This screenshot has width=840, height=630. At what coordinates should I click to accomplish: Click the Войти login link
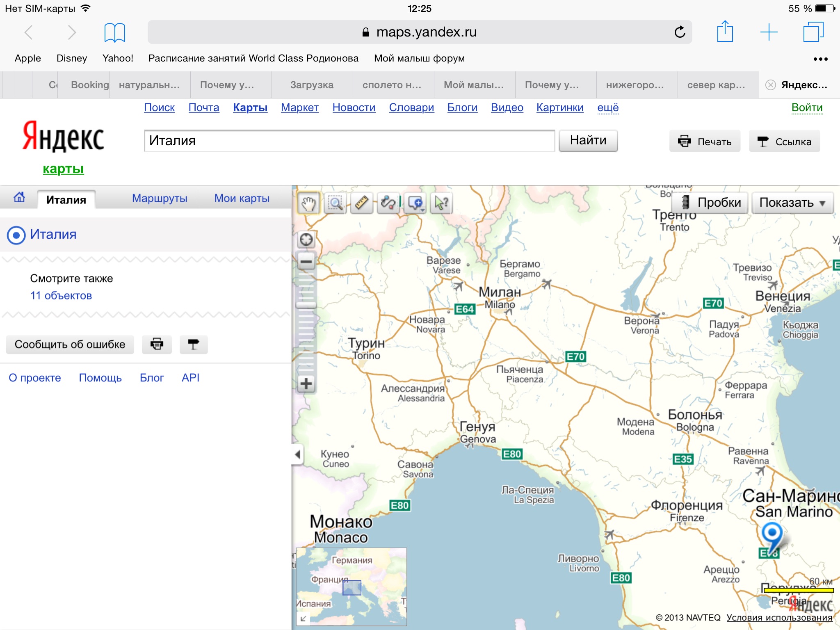[807, 107]
